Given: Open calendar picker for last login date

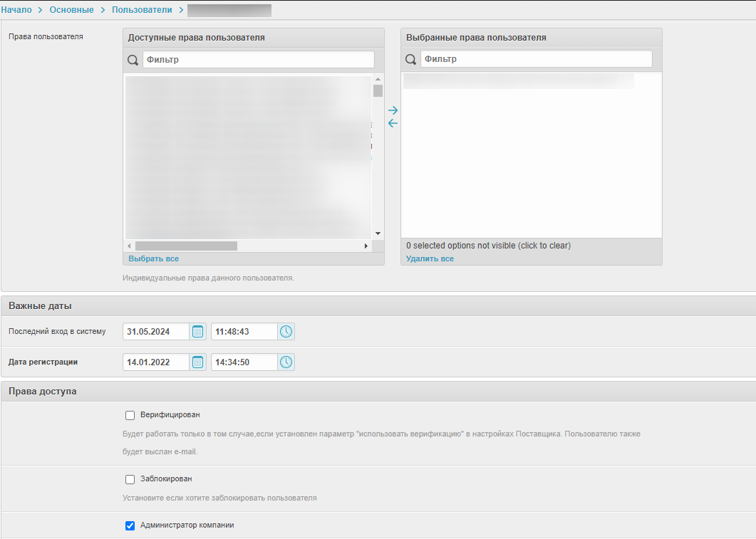Looking at the screenshot, I should 198,332.
